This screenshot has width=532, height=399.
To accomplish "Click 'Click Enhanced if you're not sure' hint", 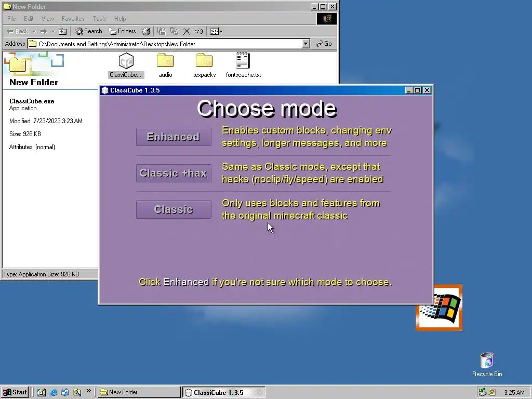I will tap(265, 282).
